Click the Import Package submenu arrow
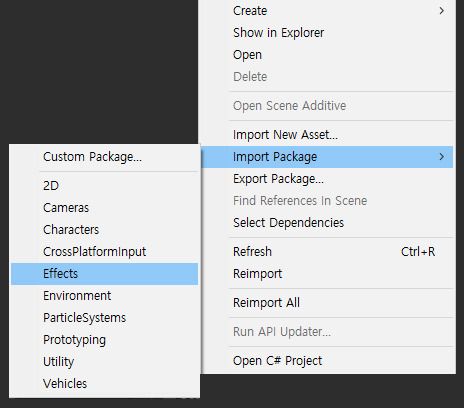 [442, 157]
